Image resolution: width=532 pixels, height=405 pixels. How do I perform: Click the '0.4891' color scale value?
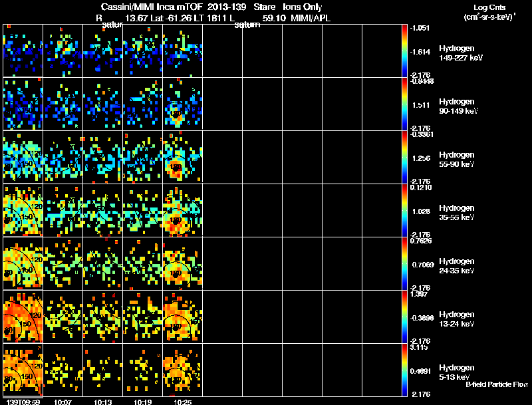(422, 371)
